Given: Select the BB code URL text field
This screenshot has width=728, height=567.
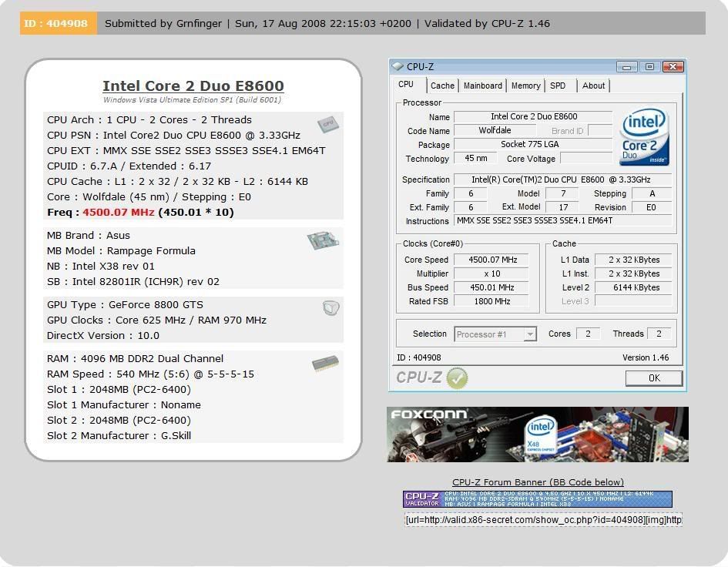Looking at the screenshot, I should point(543,520).
